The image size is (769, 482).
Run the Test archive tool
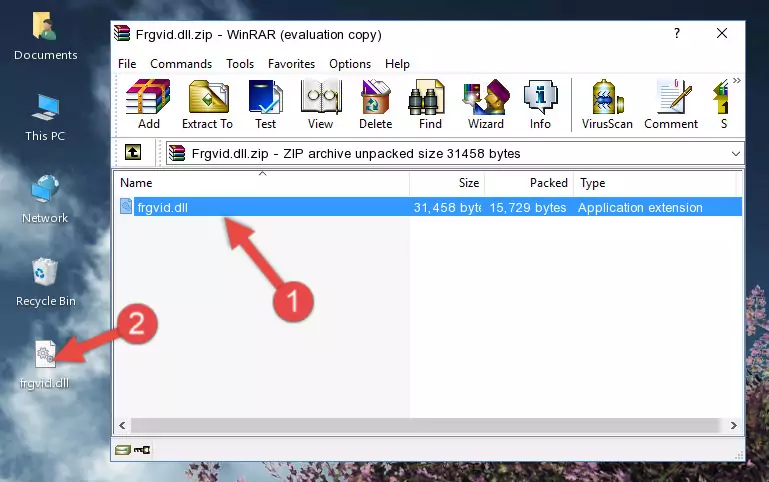pyautogui.click(x=265, y=104)
